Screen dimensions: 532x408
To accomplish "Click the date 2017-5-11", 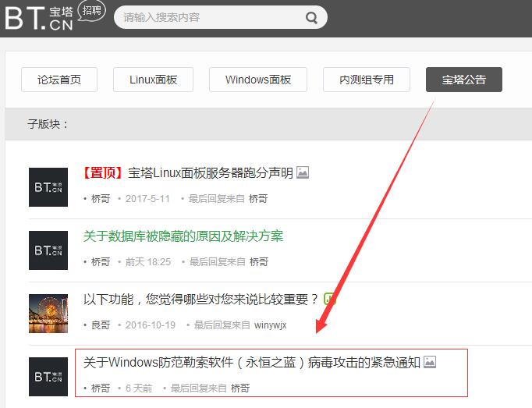I will [x=147, y=199].
